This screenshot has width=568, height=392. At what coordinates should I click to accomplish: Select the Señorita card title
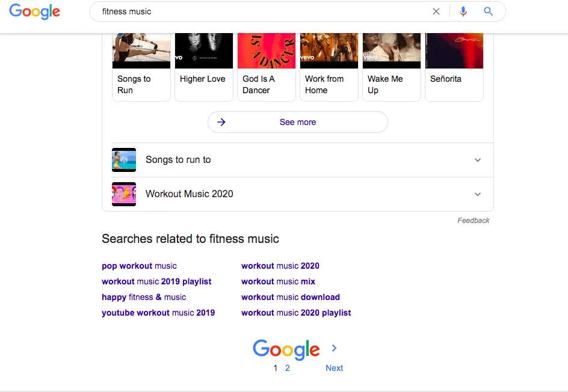446,79
